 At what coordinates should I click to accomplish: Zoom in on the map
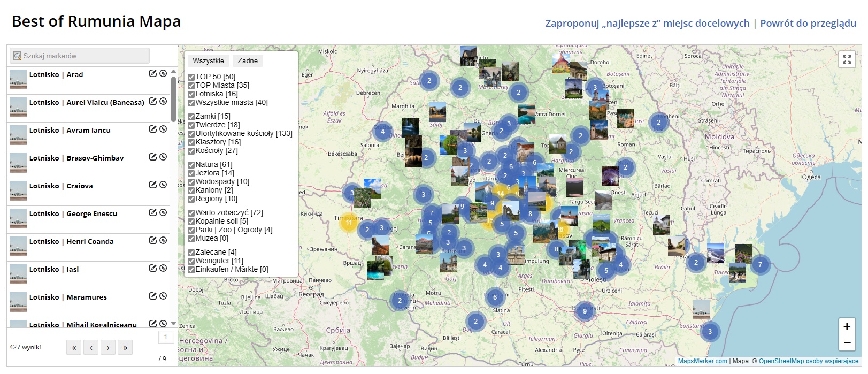coord(847,326)
